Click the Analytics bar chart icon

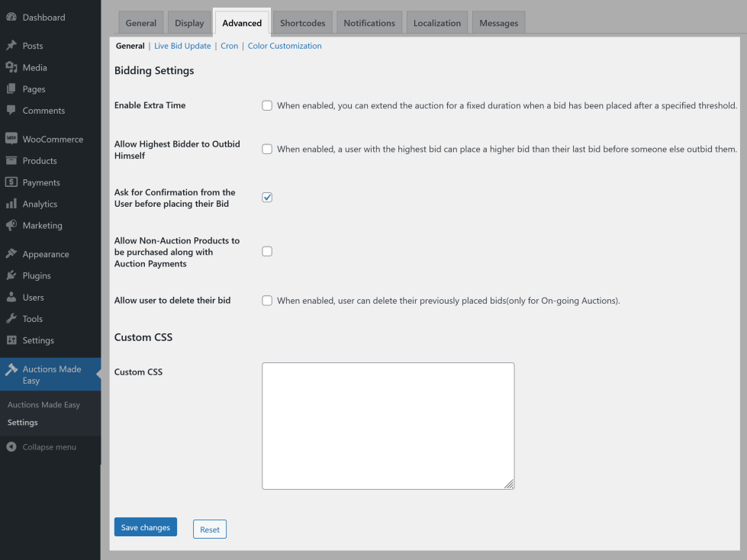[x=11, y=204]
